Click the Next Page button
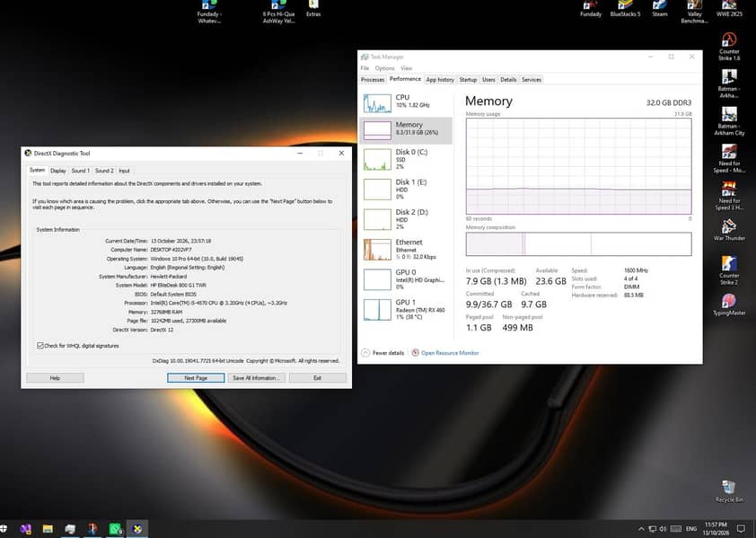Screen dimensions: 756x538 pyautogui.click(x=196, y=378)
